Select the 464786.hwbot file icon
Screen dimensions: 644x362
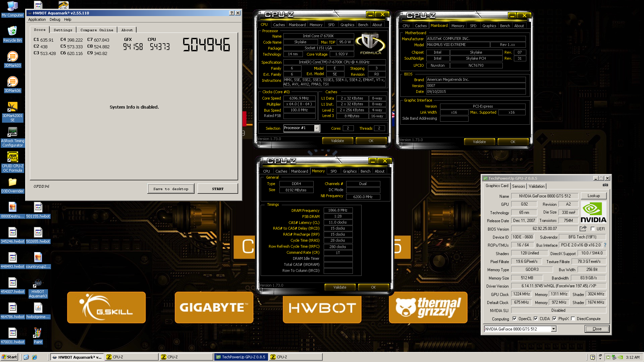point(12,311)
